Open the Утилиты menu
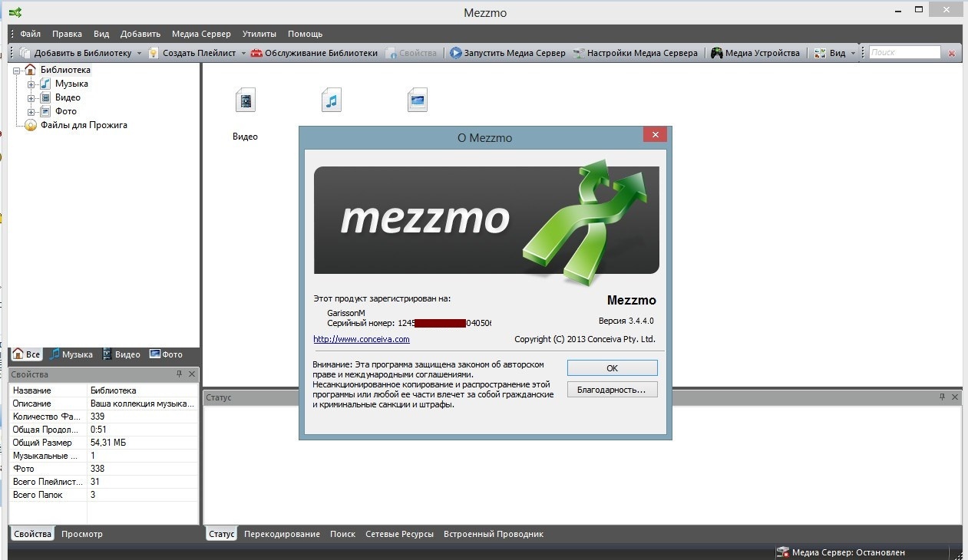Image resolution: width=968 pixels, height=560 pixels. [259, 34]
